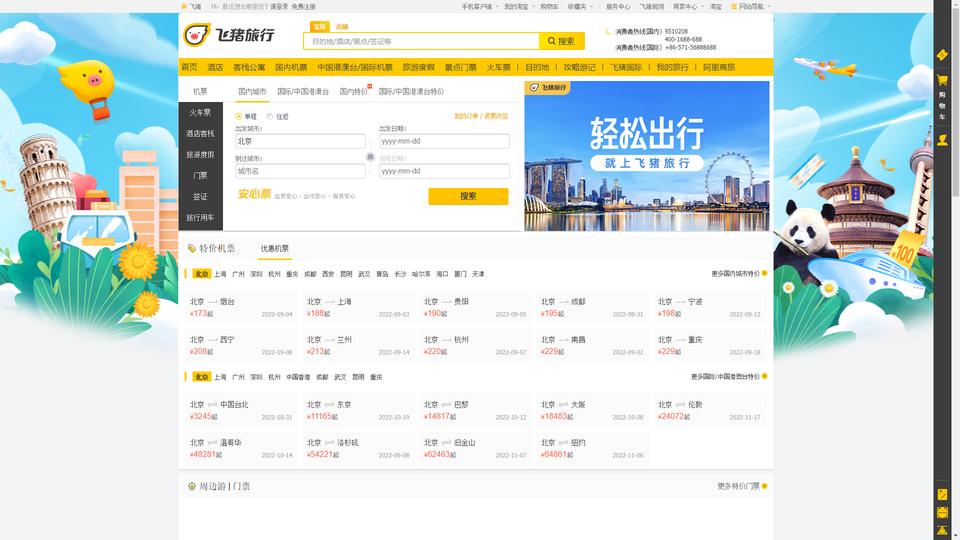The width and height of the screenshot is (960, 540).
Task: Open the coupon icon in right sidebar
Action: tap(942, 55)
